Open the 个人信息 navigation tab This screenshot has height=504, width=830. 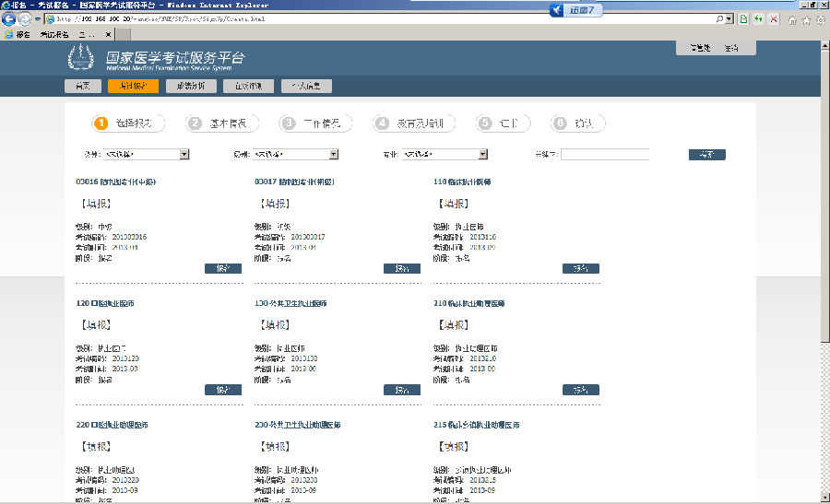pyautogui.click(x=306, y=87)
